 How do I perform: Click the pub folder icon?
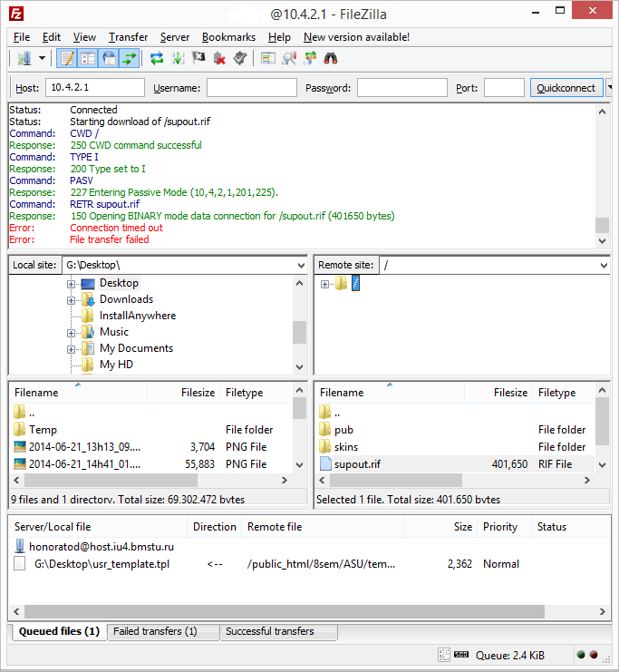(x=325, y=429)
